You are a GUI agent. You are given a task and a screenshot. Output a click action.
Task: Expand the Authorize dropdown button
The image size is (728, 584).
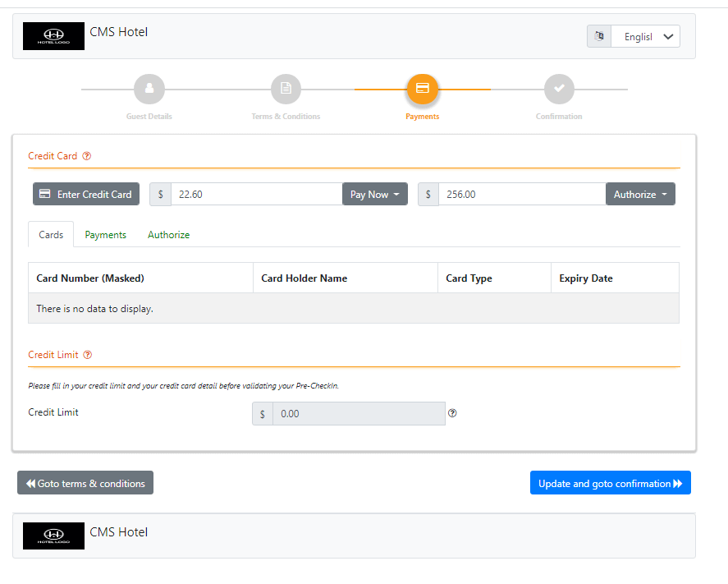click(x=640, y=195)
